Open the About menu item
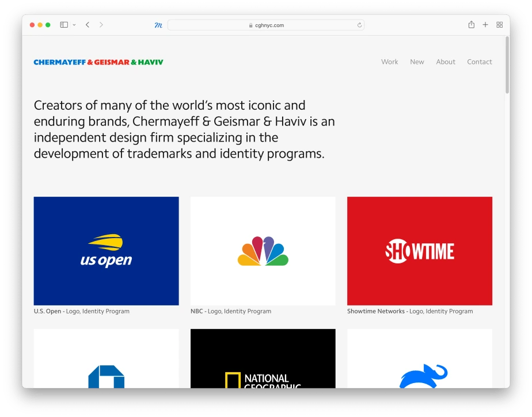The height and width of the screenshot is (417, 532). 446,62
